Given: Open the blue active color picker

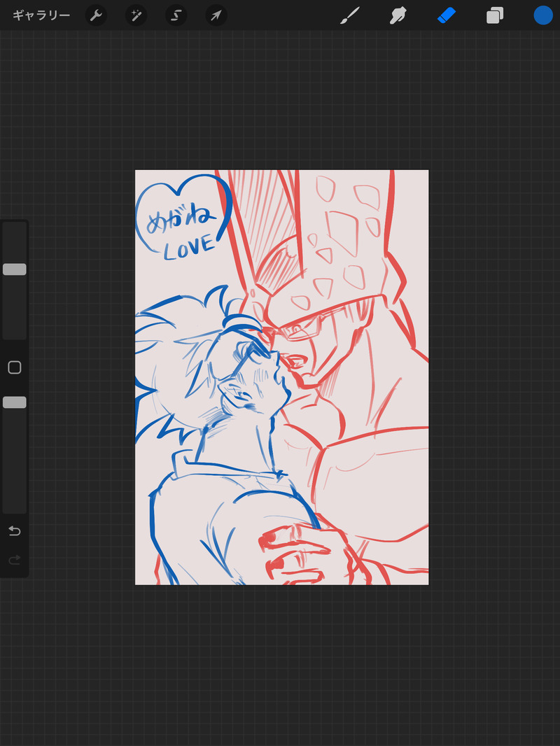Looking at the screenshot, I should click(543, 15).
